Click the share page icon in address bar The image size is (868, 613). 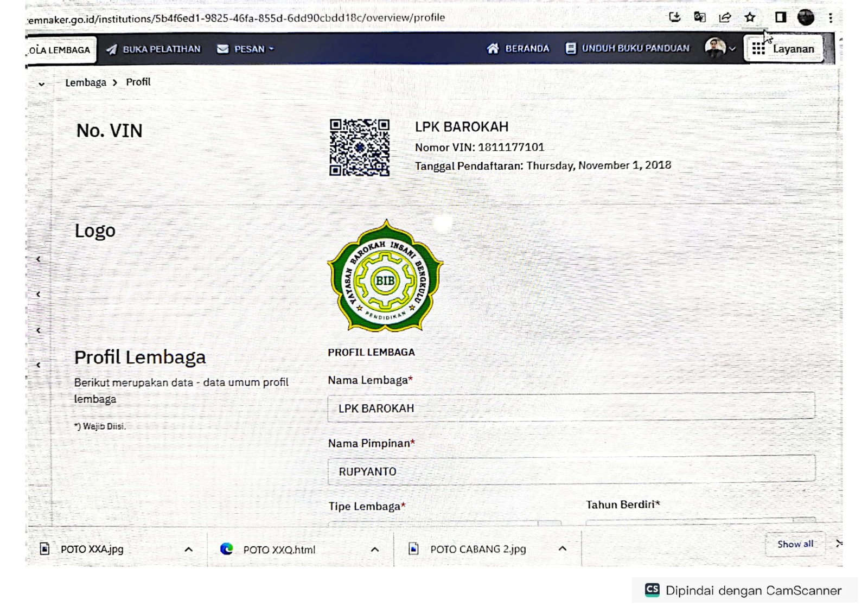(x=725, y=17)
